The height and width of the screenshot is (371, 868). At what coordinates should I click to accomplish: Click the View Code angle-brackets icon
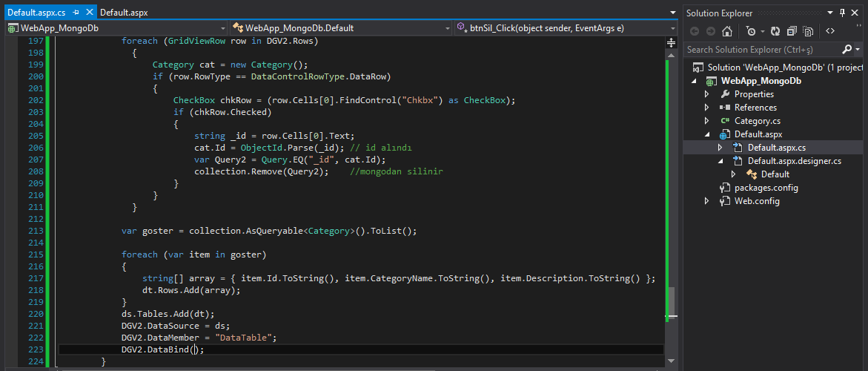[x=830, y=31]
